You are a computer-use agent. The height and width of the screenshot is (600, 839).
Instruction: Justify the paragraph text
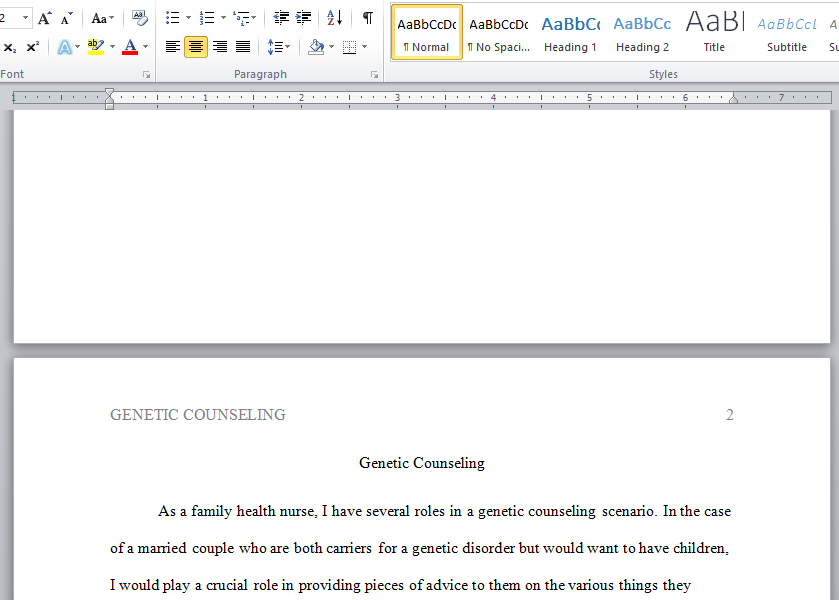[x=243, y=47]
